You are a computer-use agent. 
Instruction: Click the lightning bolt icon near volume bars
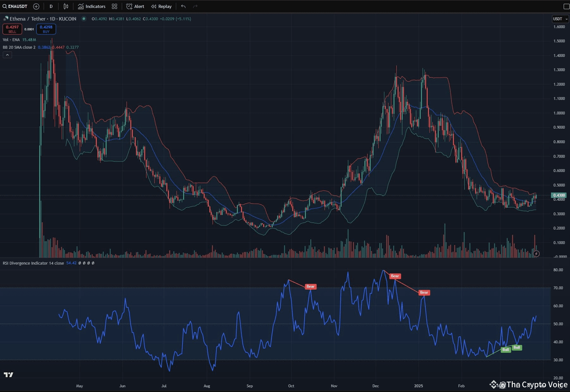(x=536, y=254)
